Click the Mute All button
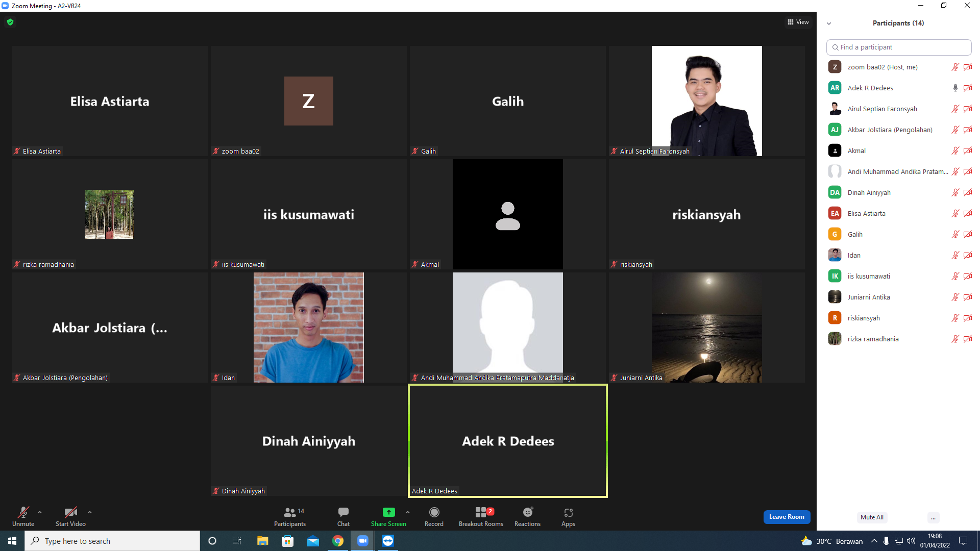 (872, 517)
